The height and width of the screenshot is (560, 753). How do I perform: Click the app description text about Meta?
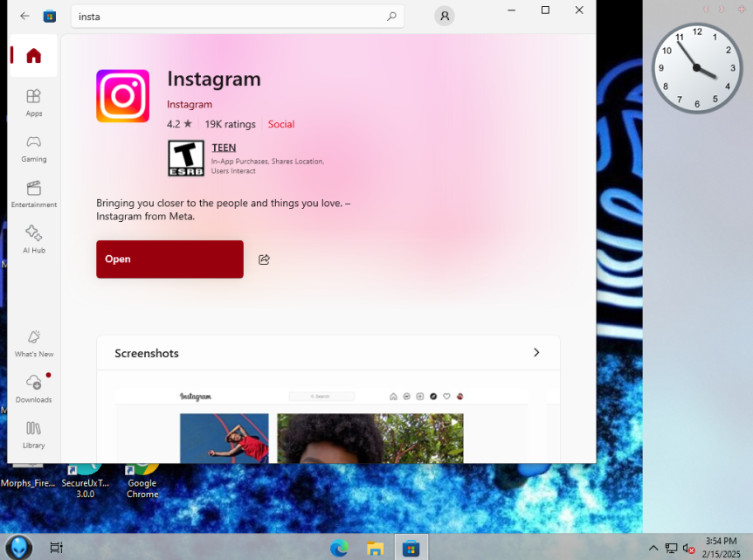[x=224, y=210]
